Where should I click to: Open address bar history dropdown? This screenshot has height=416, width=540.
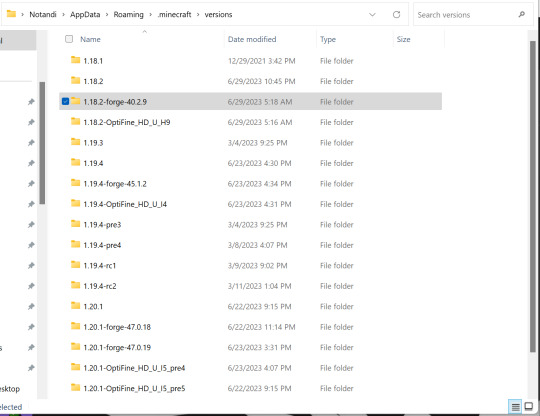[372, 14]
